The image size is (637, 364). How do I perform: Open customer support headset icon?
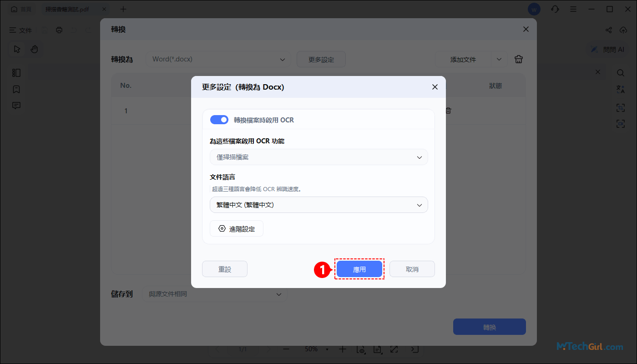click(x=555, y=9)
